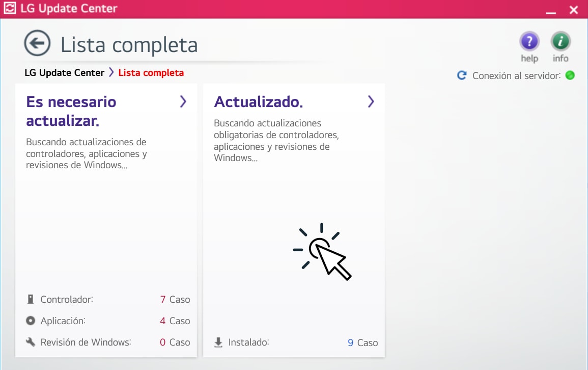Expand the "Actualizado" card chevron

pyautogui.click(x=371, y=101)
